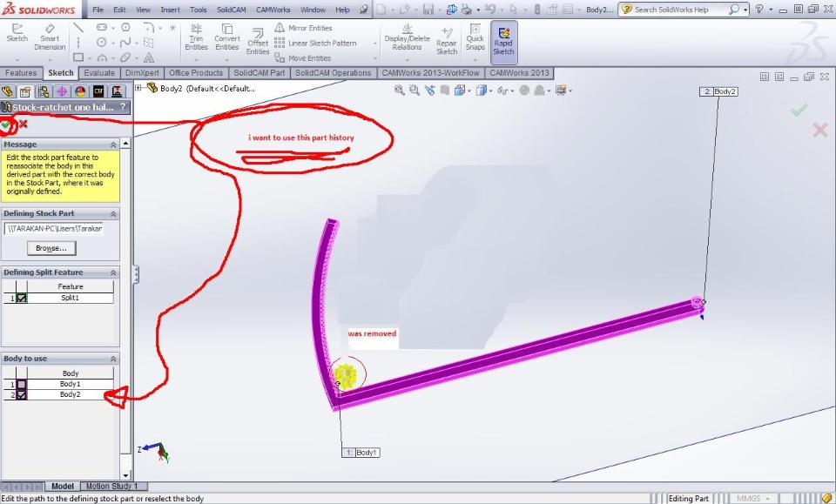836x504 pixels.
Task: Switch to the CAMWorks 2013-WorkFlow tab
Action: tap(431, 73)
